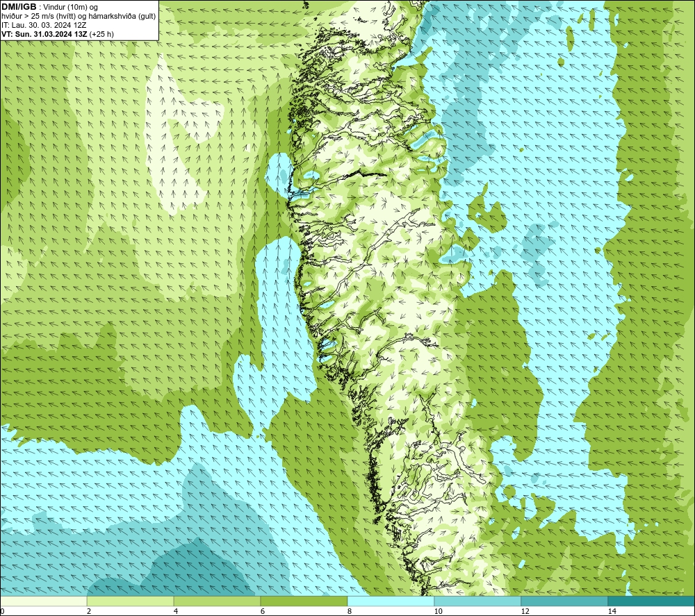Image resolution: width=695 pixels, height=616 pixels.
Task: Click the '6' label on the color scale
Action: 263,611
